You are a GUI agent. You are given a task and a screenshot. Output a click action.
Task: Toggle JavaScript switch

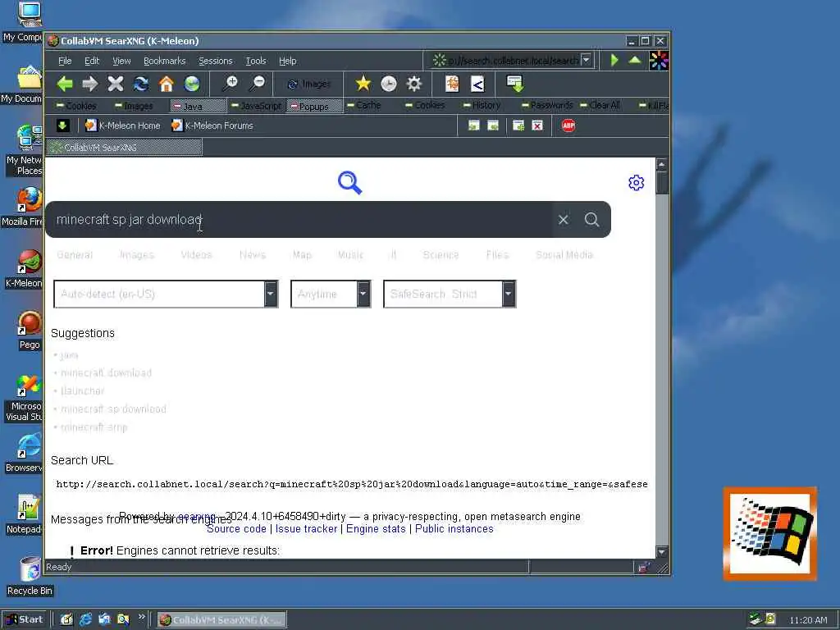[256, 106]
